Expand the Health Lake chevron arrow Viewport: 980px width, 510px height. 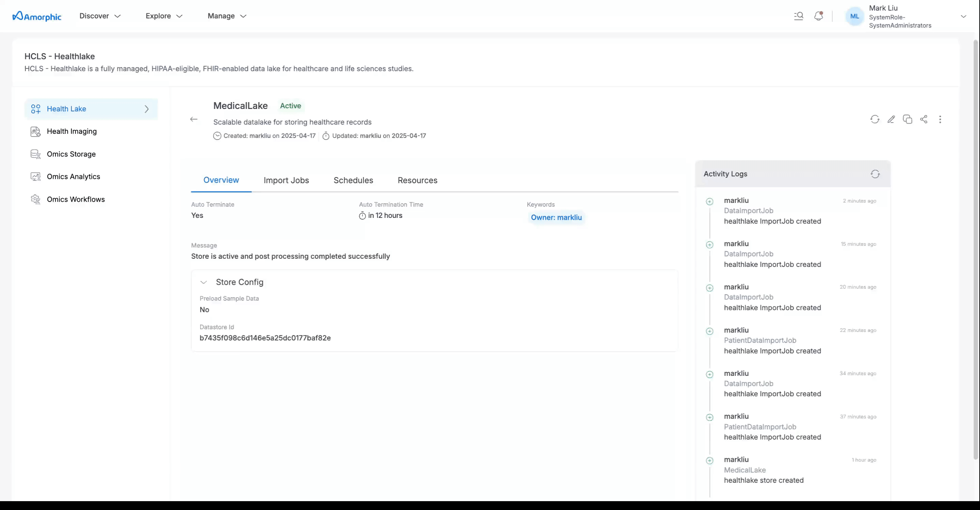point(147,109)
